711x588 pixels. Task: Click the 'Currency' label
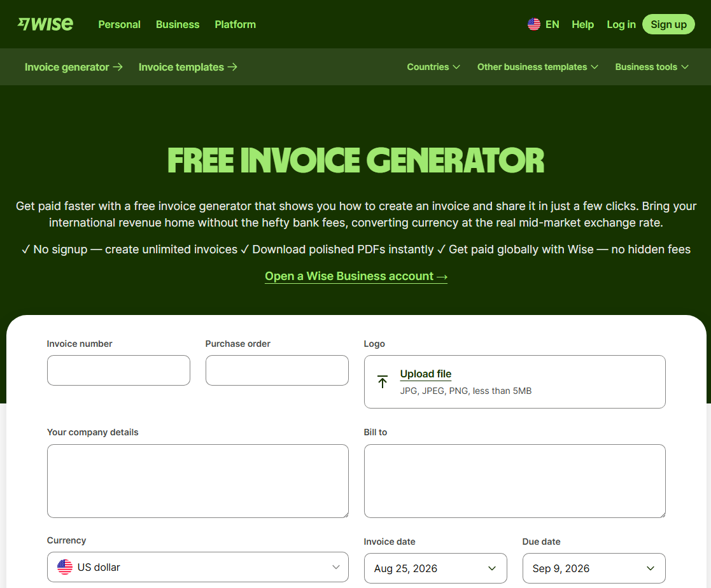(66, 540)
